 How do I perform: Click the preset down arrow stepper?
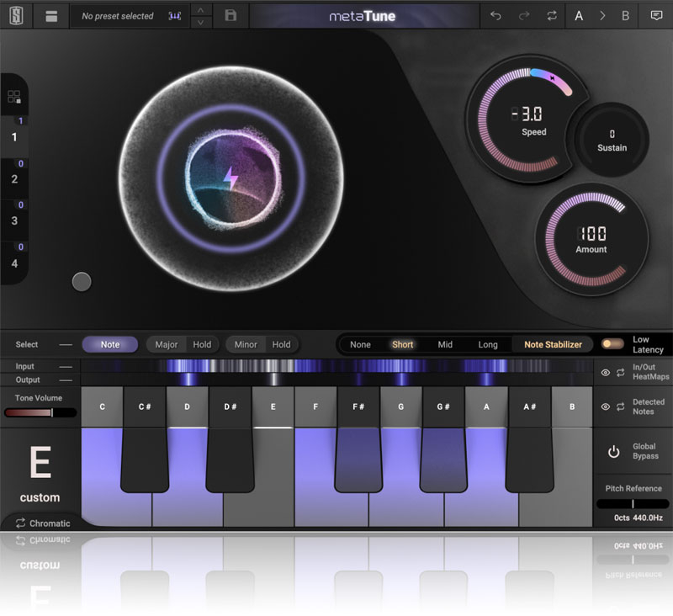[200, 22]
